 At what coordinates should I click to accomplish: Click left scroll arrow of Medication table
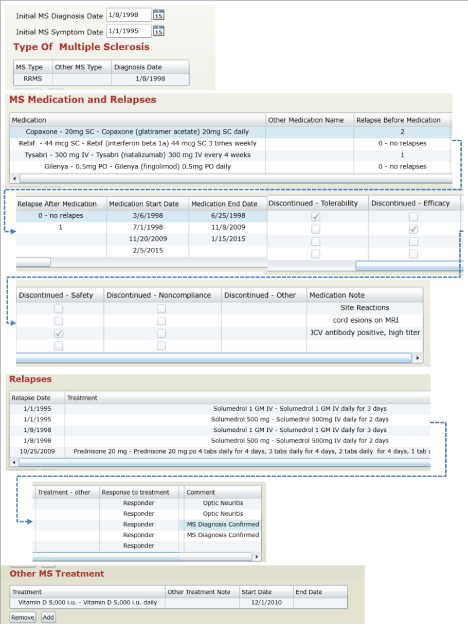[x=15, y=178]
